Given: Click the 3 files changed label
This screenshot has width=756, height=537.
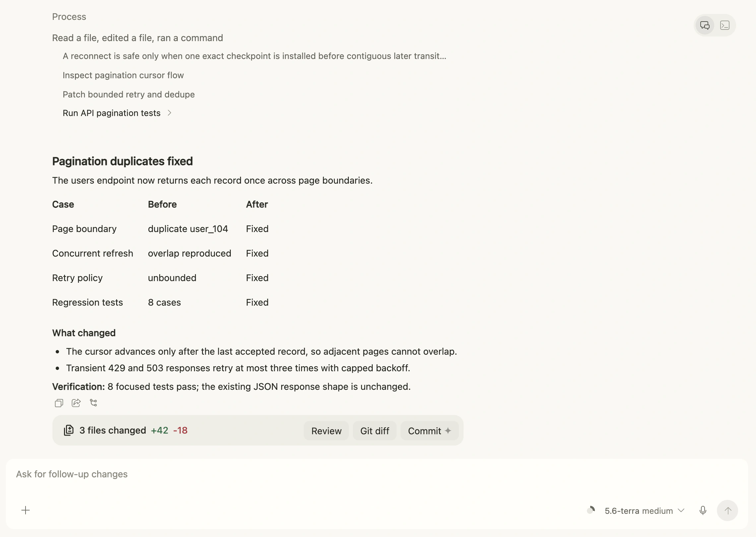Looking at the screenshot, I should 113,430.
